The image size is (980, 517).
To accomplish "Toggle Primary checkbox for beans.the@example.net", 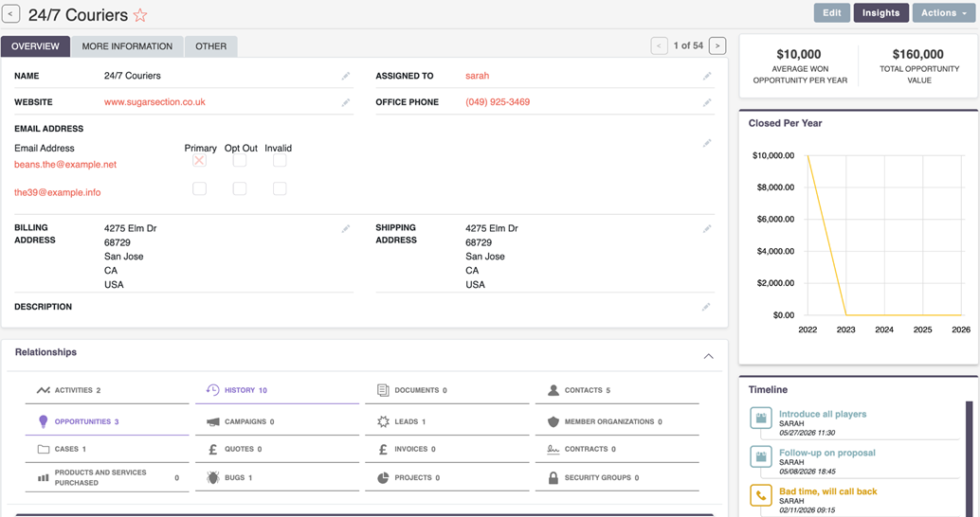I will [x=199, y=161].
